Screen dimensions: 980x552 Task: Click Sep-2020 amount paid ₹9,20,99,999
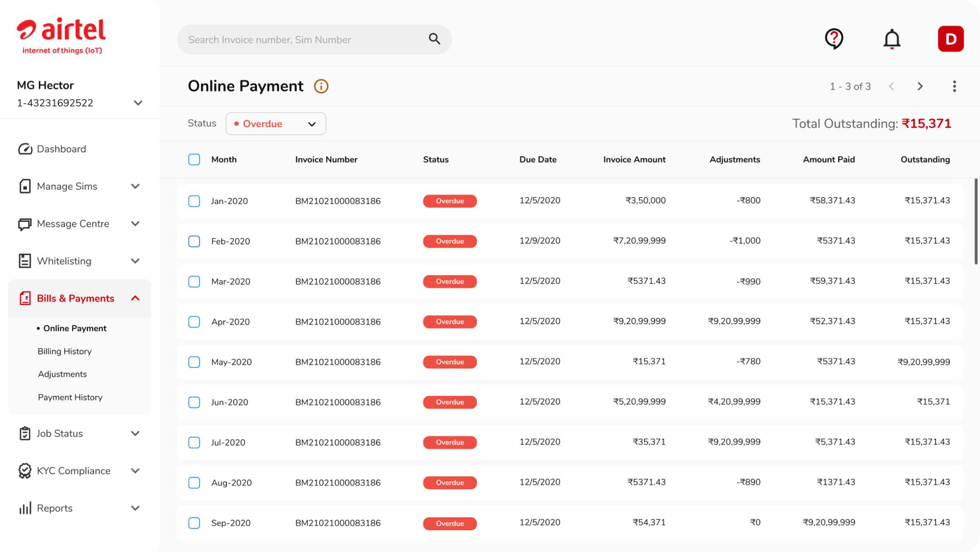(829, 522)
